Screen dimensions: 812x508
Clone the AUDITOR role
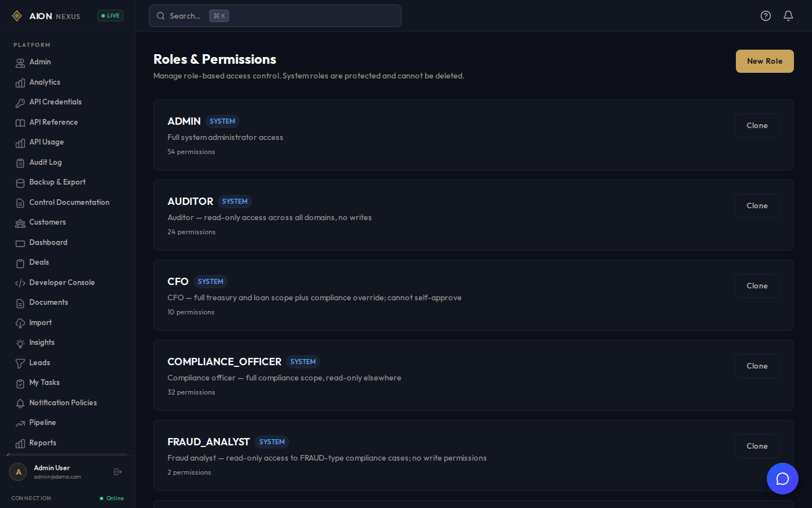pyautogui.click(x=757, y=205)
